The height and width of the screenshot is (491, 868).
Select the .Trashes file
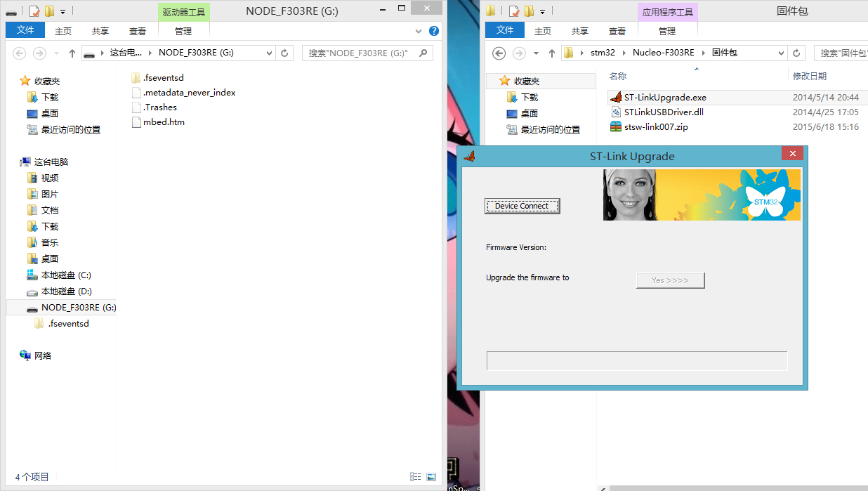[159, 107]
